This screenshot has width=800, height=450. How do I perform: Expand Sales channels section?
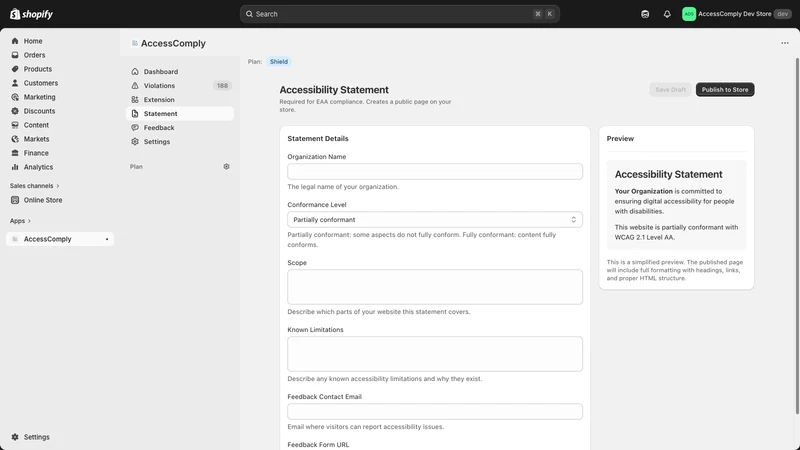tap(35, 186)
